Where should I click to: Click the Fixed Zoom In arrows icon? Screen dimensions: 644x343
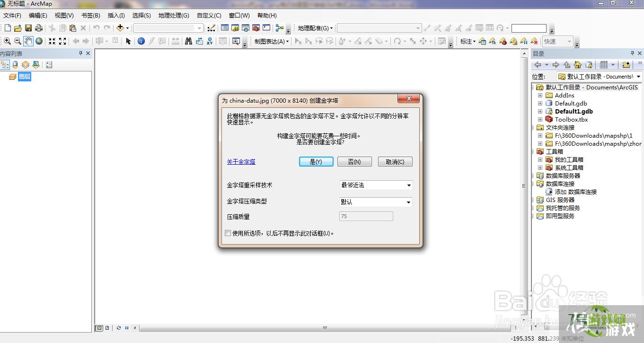tap(52, 41)
